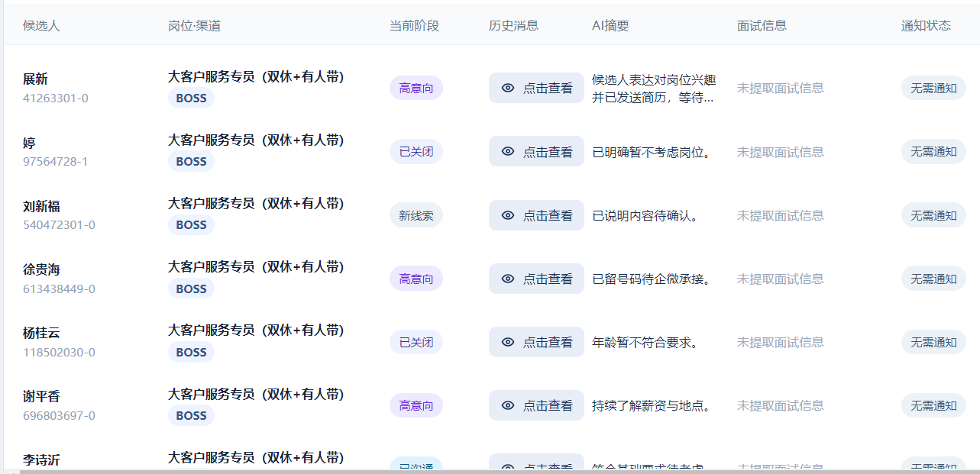This screenshot has height=474, width=980.
Task: Click 未提取面试信息 in 婷 row
Action: pos(781,152)
